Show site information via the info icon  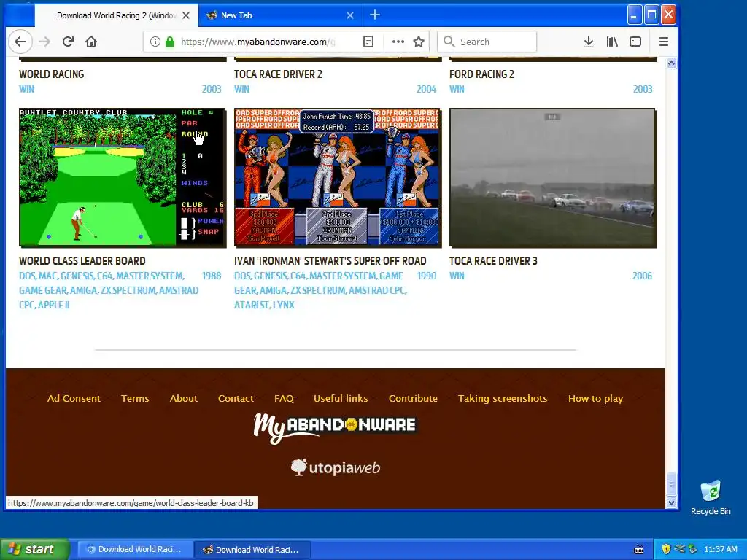point(155,42)
